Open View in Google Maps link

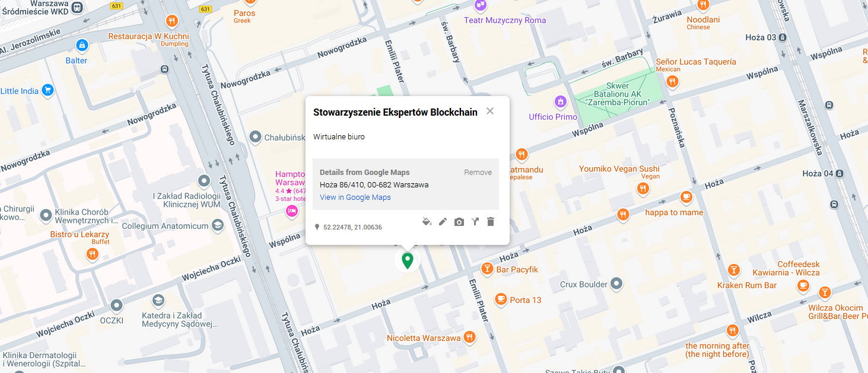355,197
